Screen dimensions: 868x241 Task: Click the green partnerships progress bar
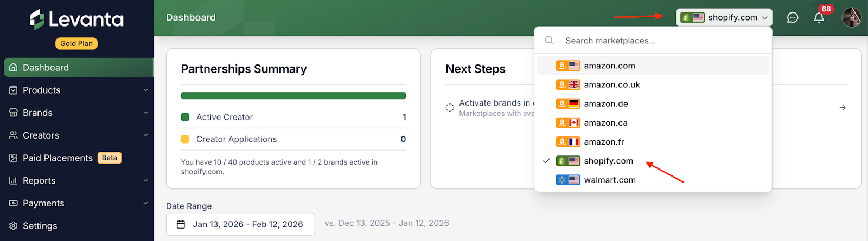click(293, 96)
